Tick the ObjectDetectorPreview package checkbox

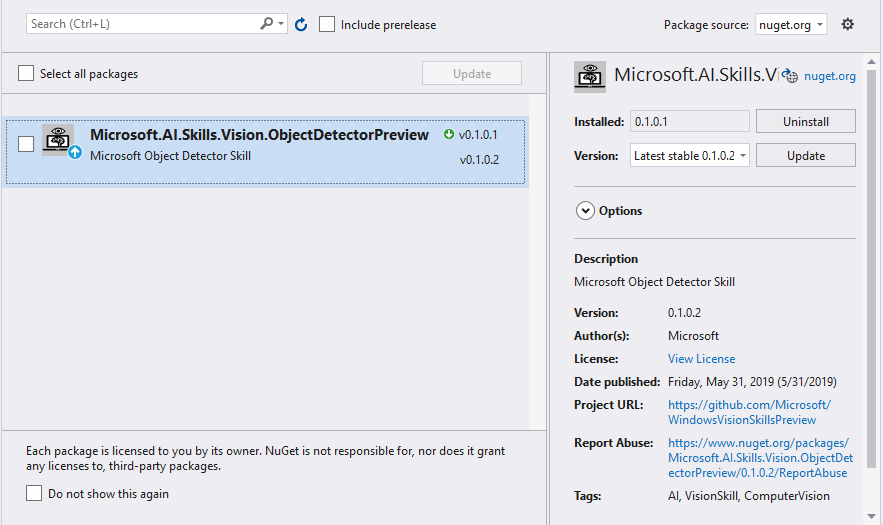[x=26, y=144]
